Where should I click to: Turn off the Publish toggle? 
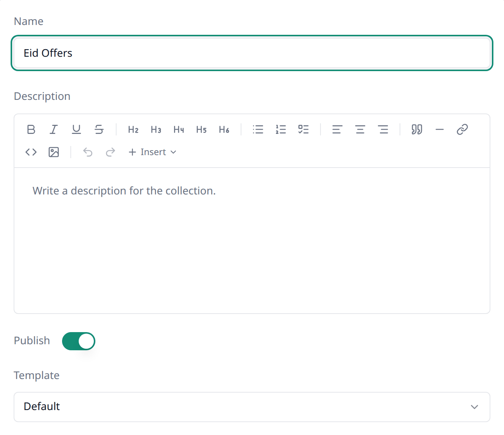(x=79, y=341)
